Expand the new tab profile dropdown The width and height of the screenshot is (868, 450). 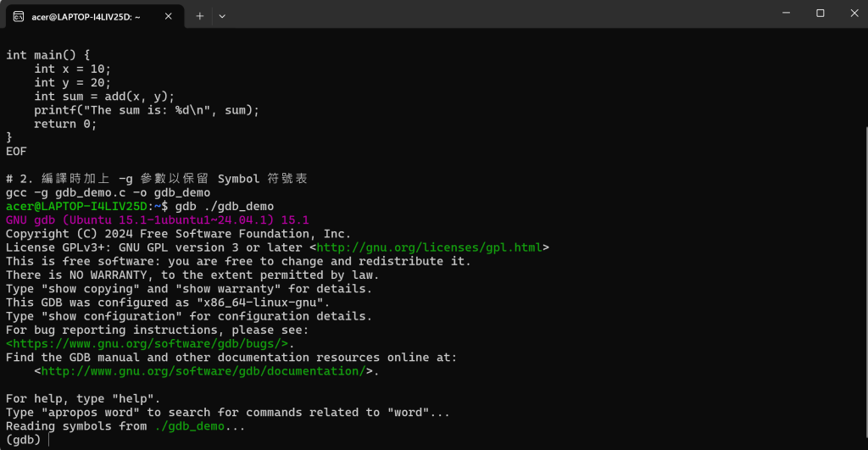coord(222,17)
